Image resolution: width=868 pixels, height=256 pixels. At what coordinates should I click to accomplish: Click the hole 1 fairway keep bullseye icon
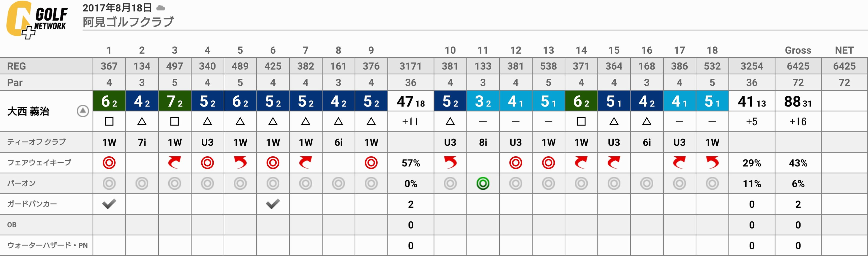tap(109, 163)
